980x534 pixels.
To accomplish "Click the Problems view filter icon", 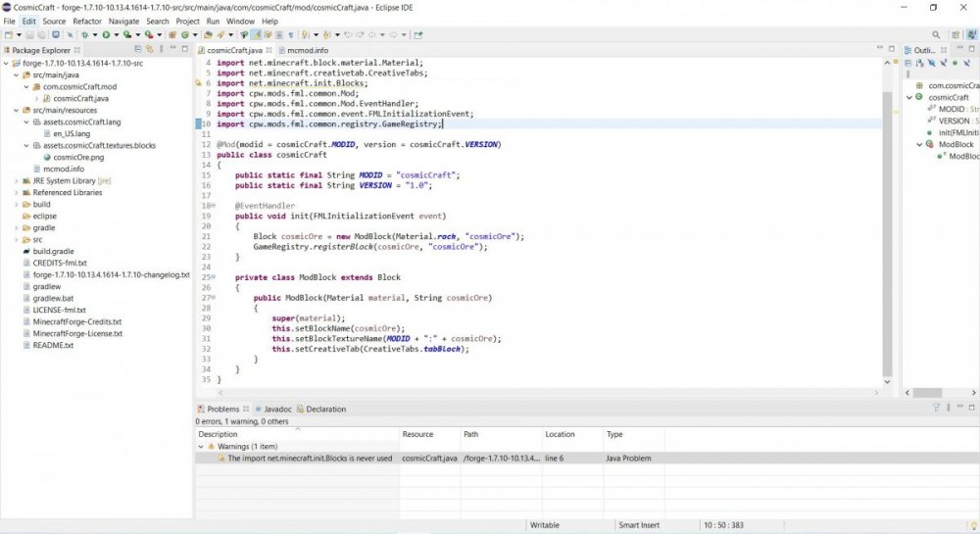I will 936,408.
